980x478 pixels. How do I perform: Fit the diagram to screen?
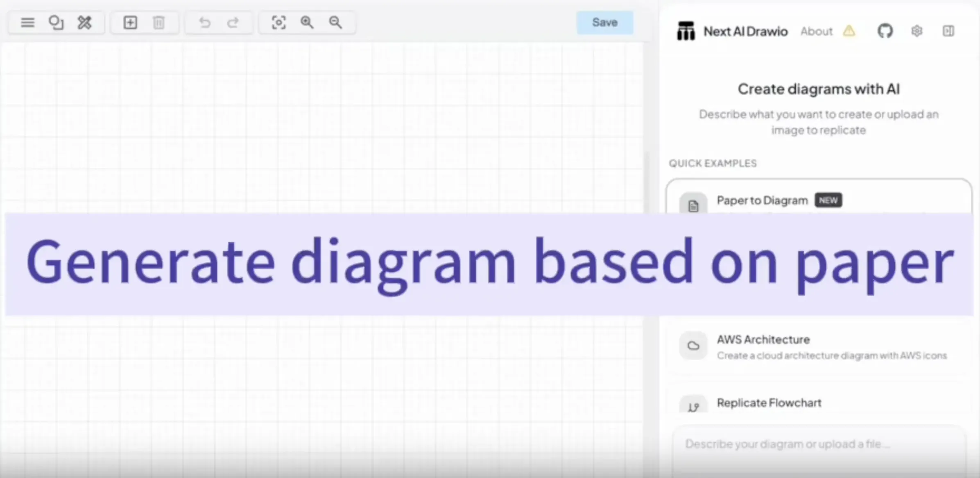point(278,23)
